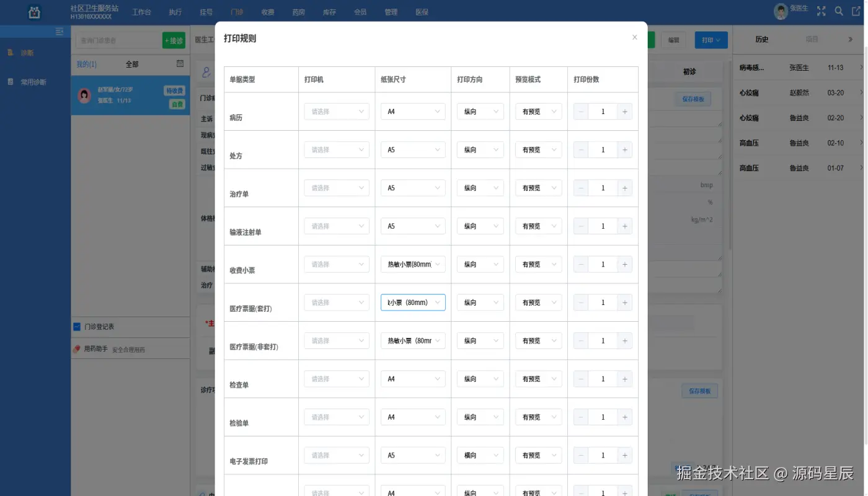
Task: Open the printer dropdown for 病历
Action: (x=337, y=112)
